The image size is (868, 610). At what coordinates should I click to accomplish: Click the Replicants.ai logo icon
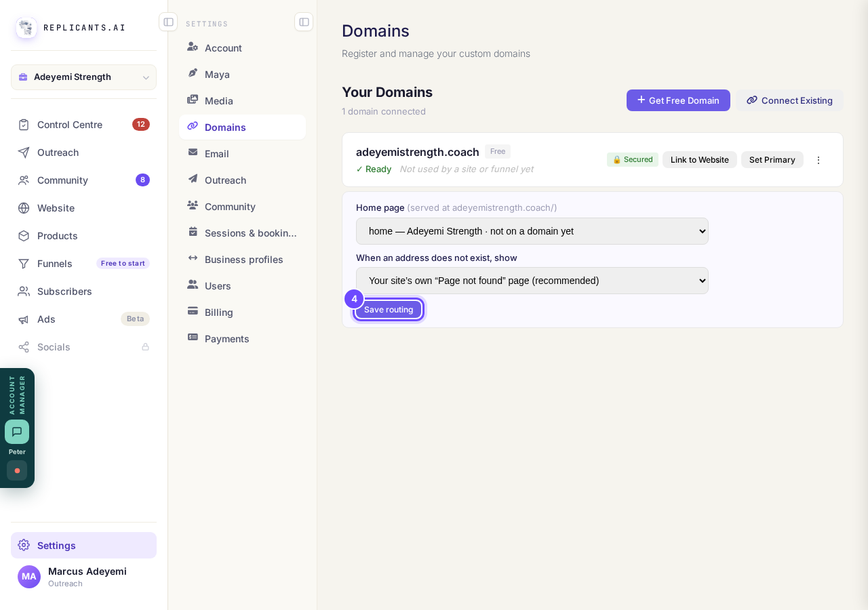pyautogui.click(x=26, y=28)
